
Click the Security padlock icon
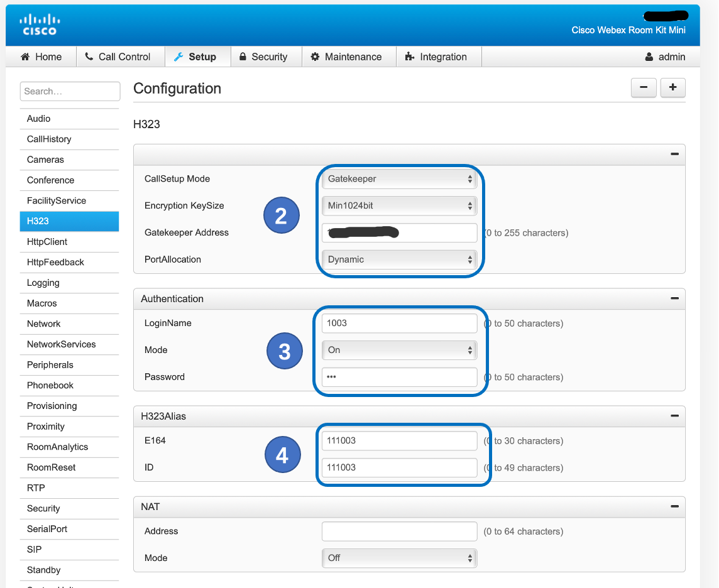click(243, 57)
